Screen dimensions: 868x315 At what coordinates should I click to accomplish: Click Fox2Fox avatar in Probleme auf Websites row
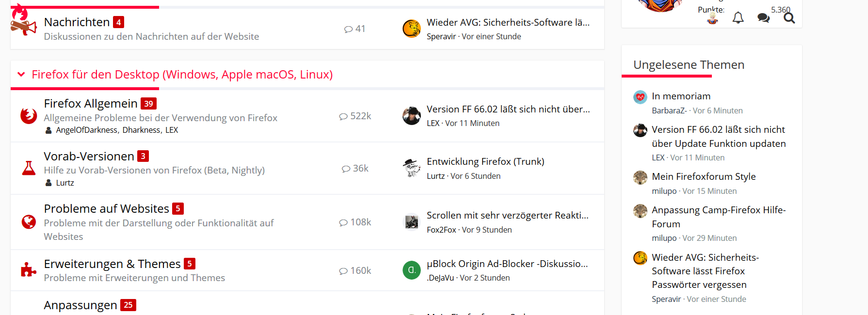412,222
